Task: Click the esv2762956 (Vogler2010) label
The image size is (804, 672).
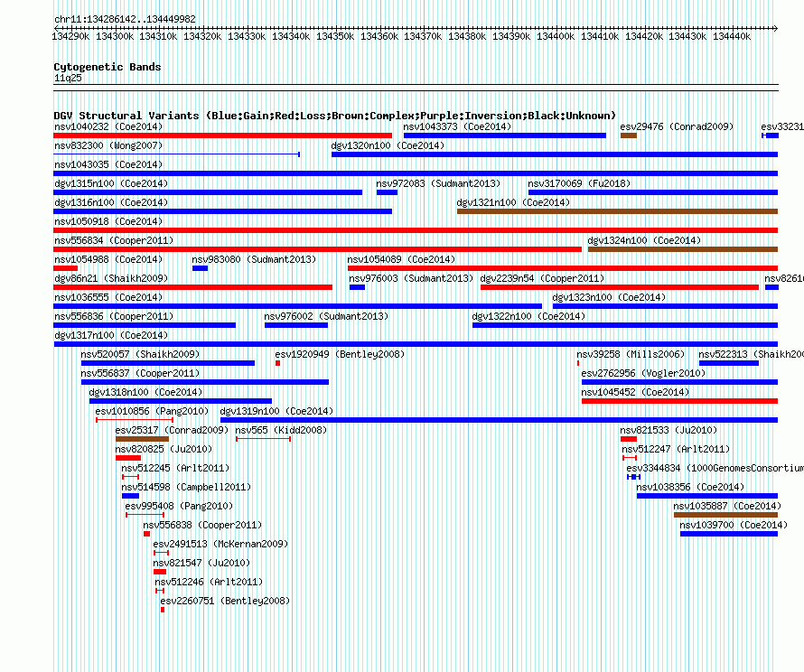Action: 643,373
